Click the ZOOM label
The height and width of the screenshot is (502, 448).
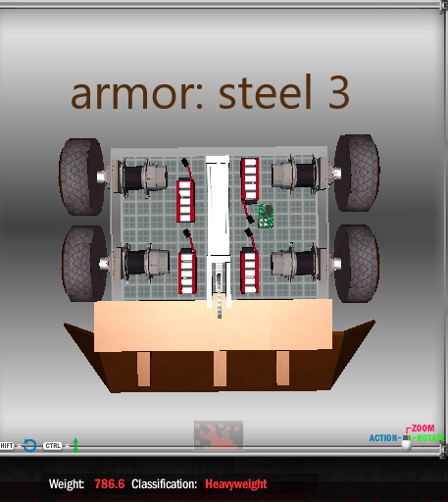click(423, 428)
